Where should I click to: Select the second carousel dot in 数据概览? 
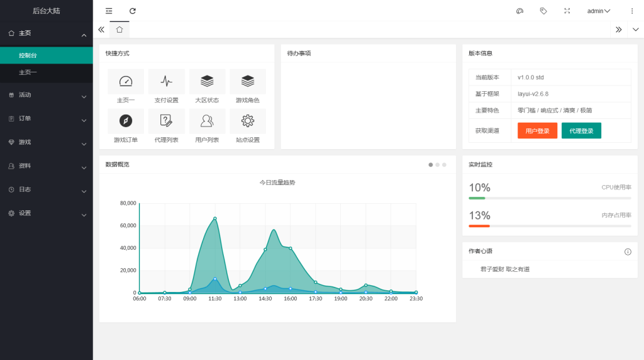click(438, 165)
